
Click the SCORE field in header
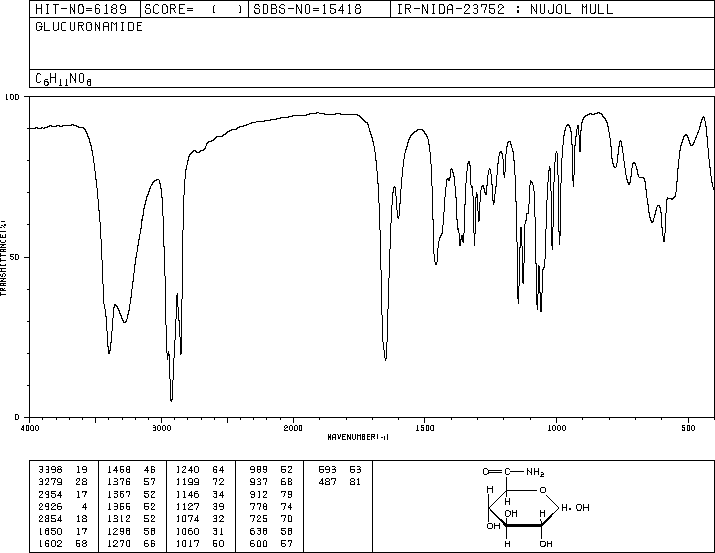point(193,9)
